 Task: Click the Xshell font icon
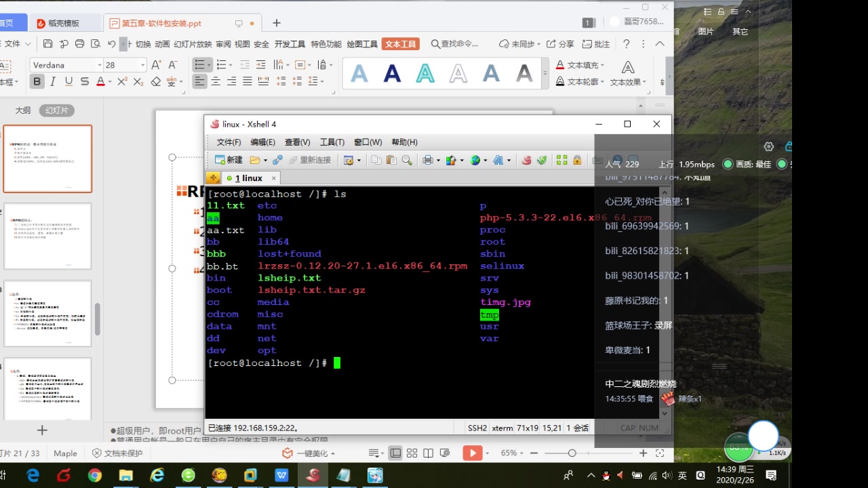pos(498,160)
